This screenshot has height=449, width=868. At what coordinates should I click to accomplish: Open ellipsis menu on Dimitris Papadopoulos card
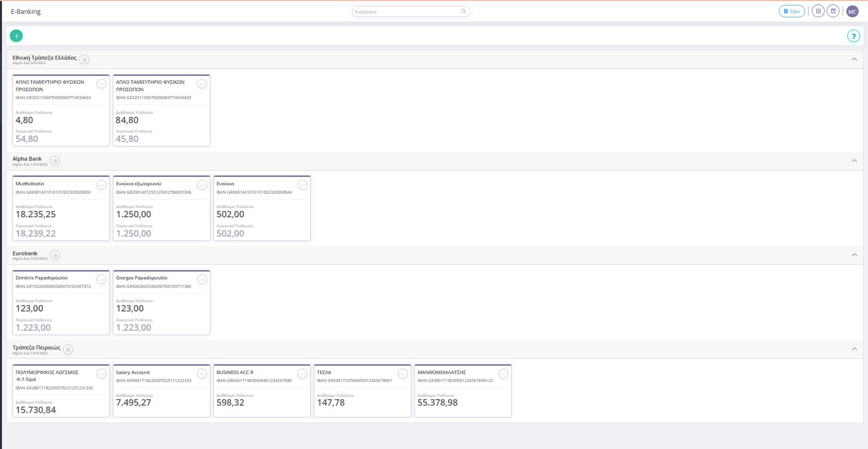pos(101,279)
